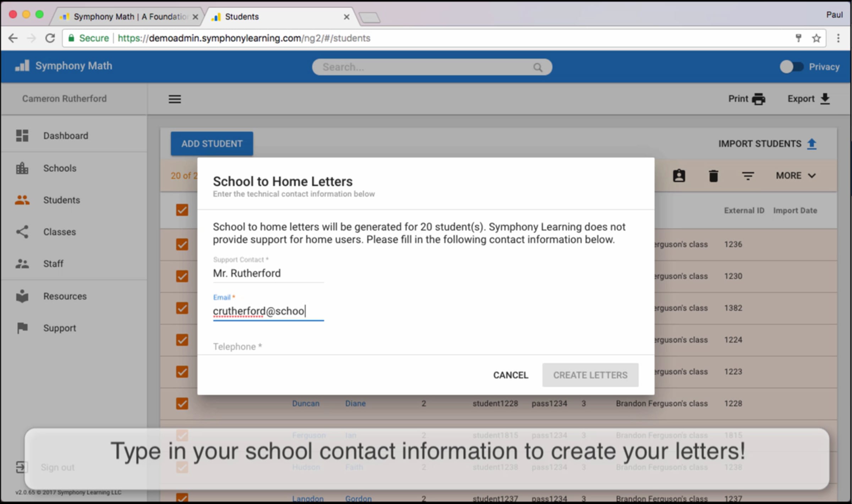This screenshot has height=504, width=852.
Task: Click the filter list icon
Action: (748, 176)
